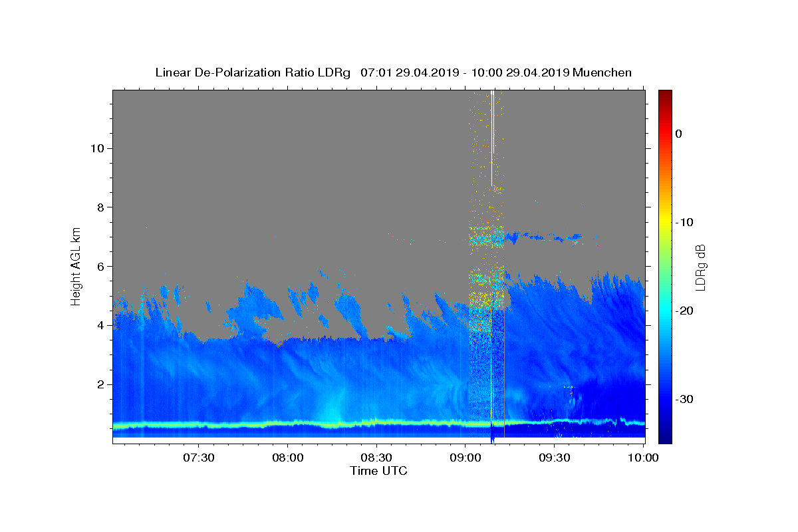Viewport: 798px width, 532px height.
Task: Click the plot title 'Linear De-Polarization Ratio LDRg'
Action: [x=253, y=72]
